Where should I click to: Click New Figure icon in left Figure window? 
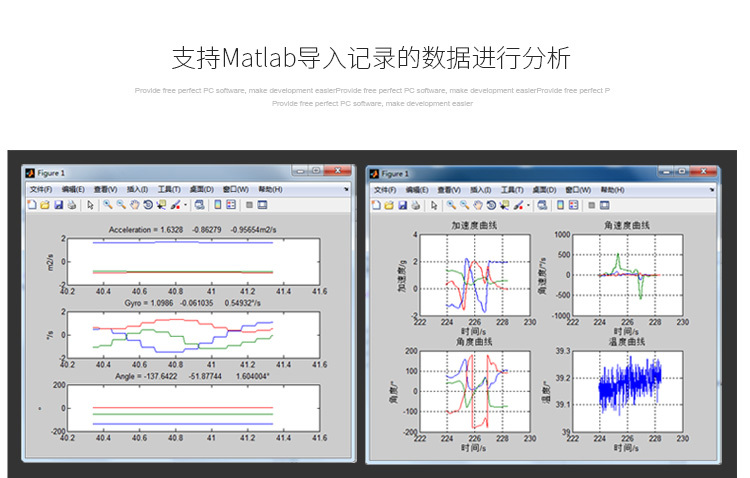click(x=32, y=205)
